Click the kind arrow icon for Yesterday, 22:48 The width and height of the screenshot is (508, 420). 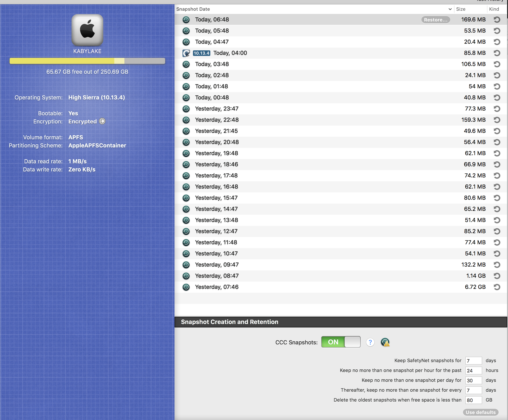pyautogui.click(x=497, y=120)
